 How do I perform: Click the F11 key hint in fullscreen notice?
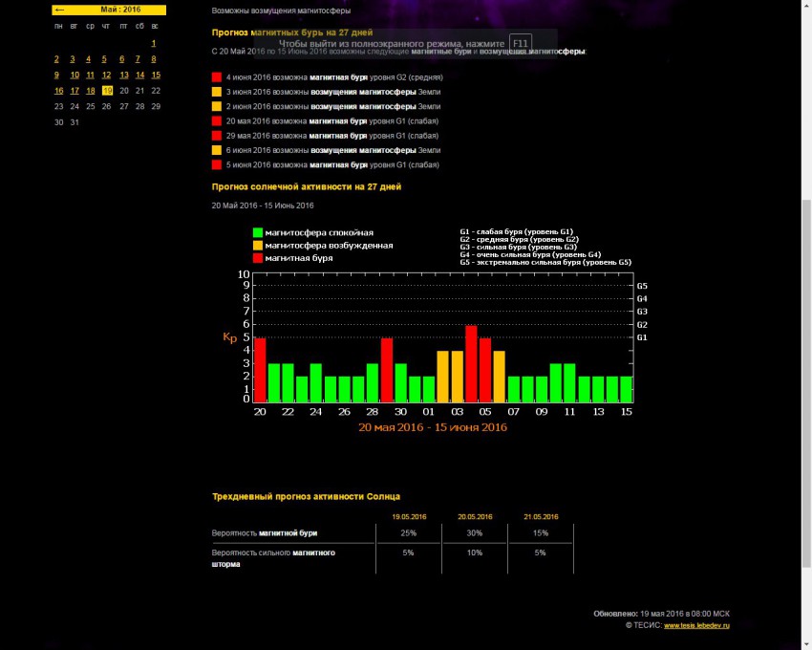[x=520, y=44]
